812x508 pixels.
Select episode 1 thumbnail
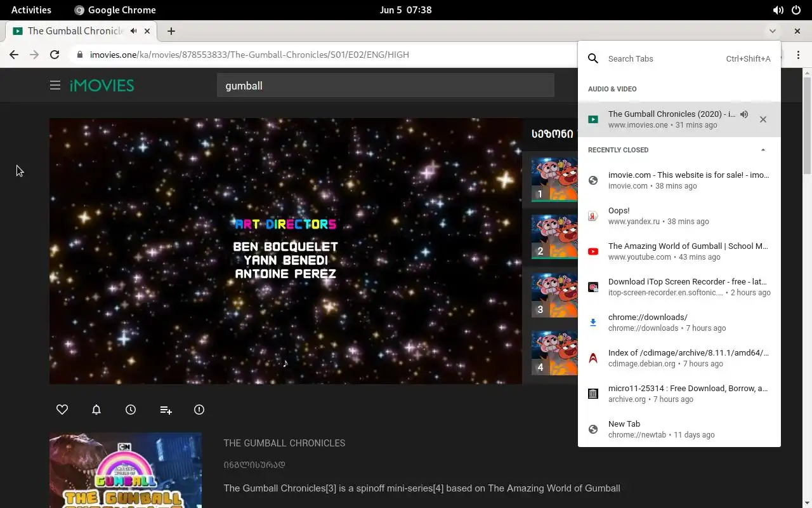pos(554,180)
